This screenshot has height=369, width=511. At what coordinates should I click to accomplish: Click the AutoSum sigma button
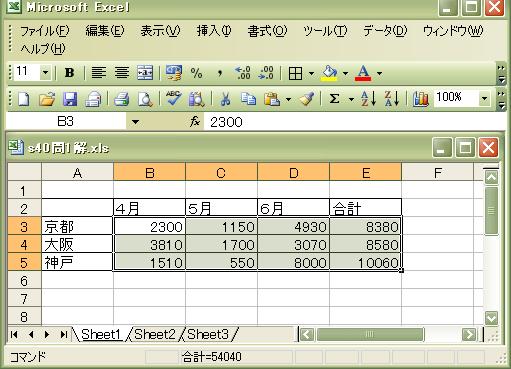click(334, 99)
